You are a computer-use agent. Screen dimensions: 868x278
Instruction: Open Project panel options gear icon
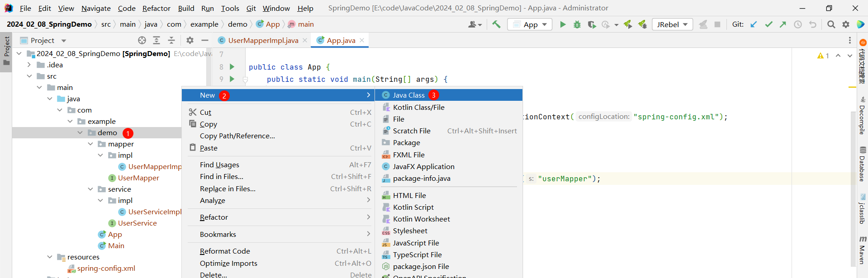[190, 40]
